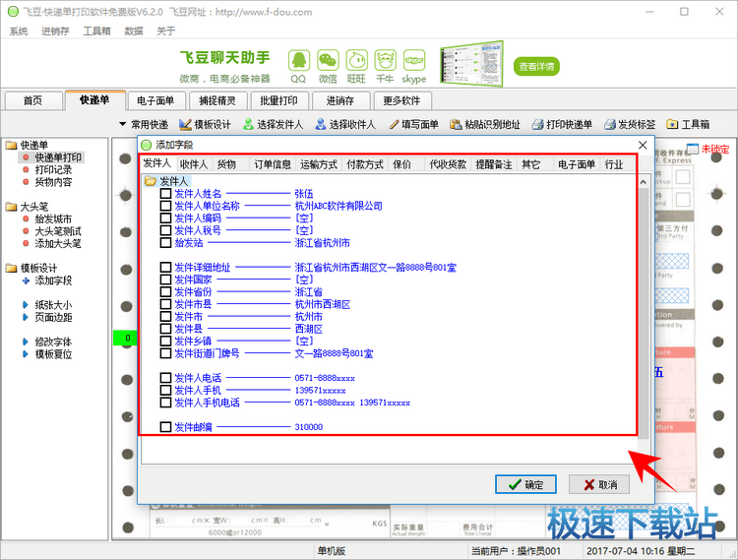
Task: Check the 发件人电话 checkbox
Action: click(165, 378)
